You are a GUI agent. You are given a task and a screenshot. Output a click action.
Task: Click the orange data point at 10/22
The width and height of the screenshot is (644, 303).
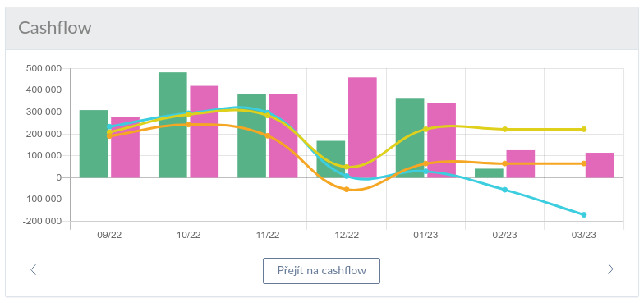(x=189, y=125)
